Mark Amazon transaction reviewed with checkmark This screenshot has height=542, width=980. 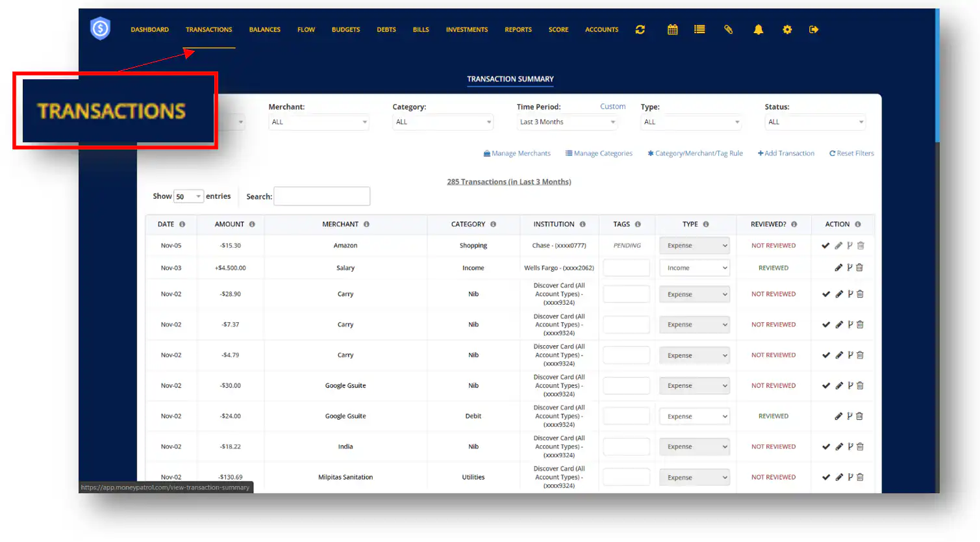pyautogui.click(x=825, y=246)
